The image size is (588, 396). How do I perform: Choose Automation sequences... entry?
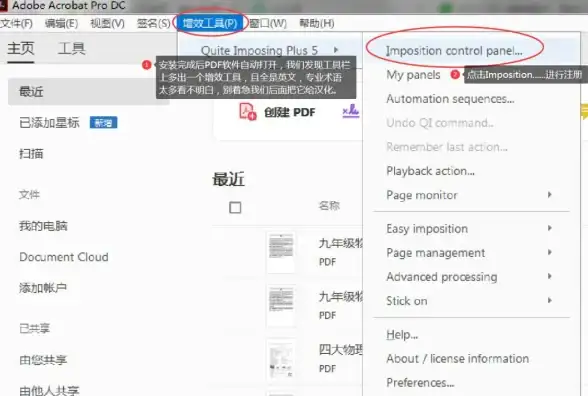click(450, 99)
